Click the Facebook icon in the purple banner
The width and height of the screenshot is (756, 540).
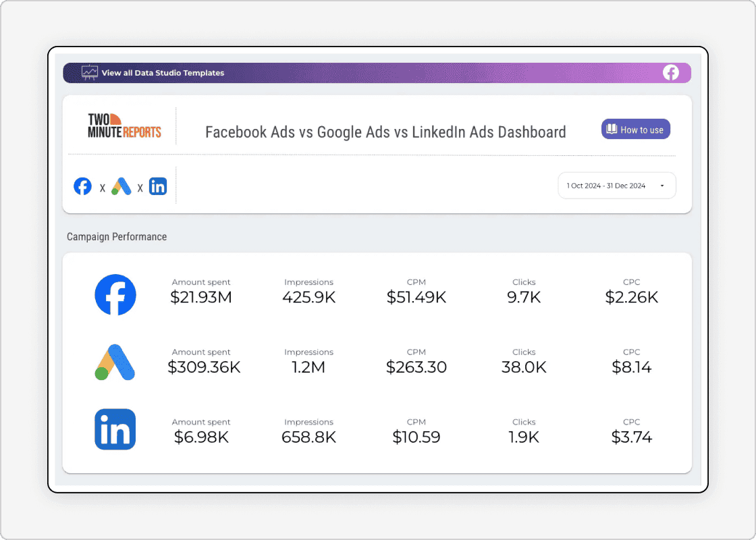(x=671, y=72)
